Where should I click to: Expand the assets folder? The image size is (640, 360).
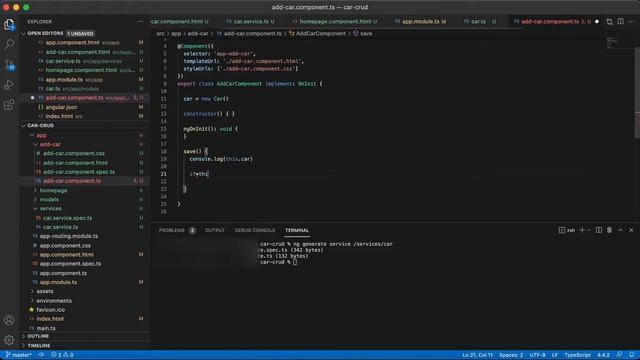click(x=44, y=291)
